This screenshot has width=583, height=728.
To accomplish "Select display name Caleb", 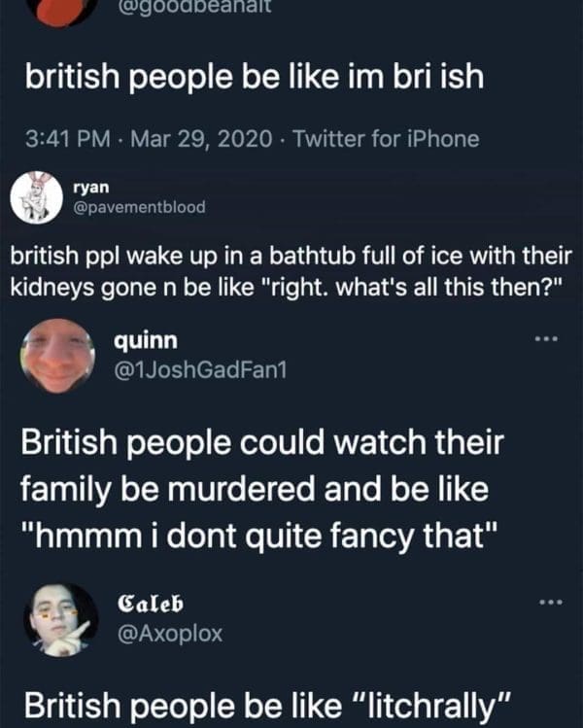I will coord(151,604).
